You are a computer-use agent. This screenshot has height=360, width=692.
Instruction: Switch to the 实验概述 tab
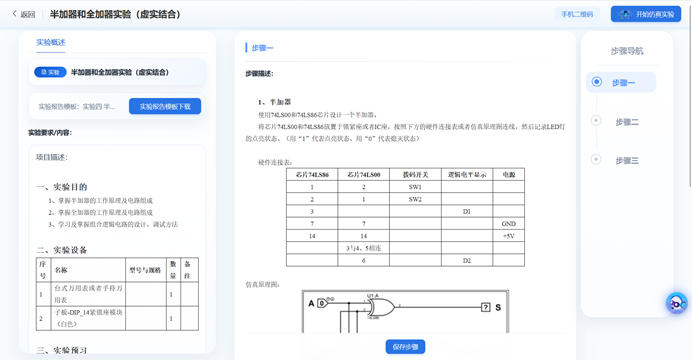pyautogui.click(x=51, y=42)
